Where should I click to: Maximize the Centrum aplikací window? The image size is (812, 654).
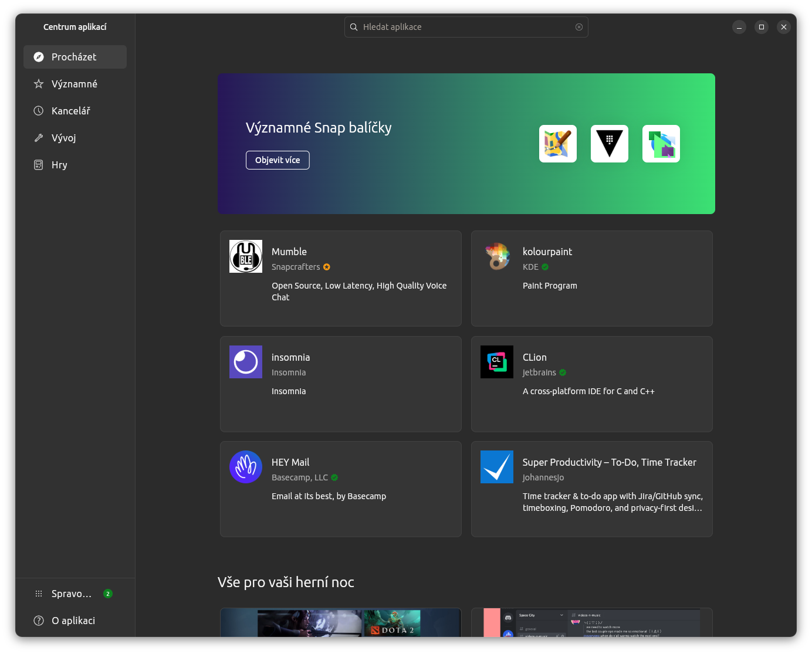coord(762,27)
